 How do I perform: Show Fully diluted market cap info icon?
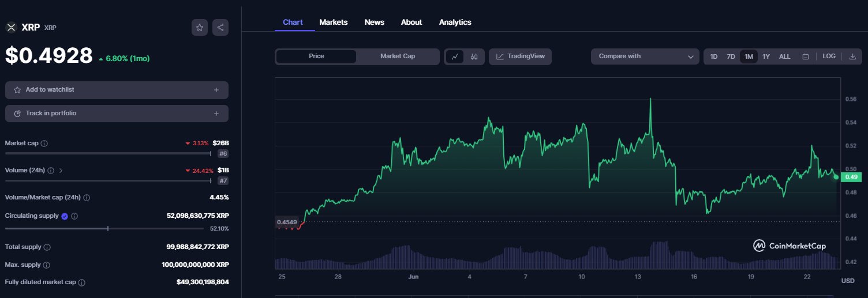[82, 283]
